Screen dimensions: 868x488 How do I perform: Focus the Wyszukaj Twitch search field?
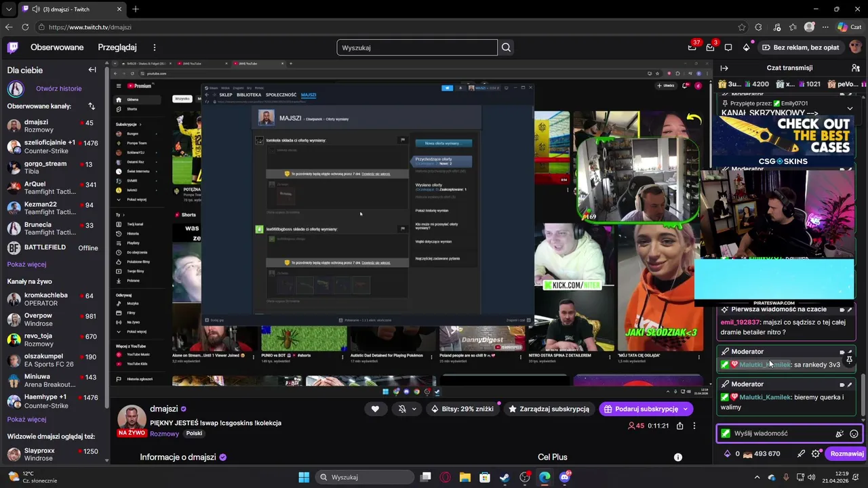pyautogui.click(x=417, y=47)
